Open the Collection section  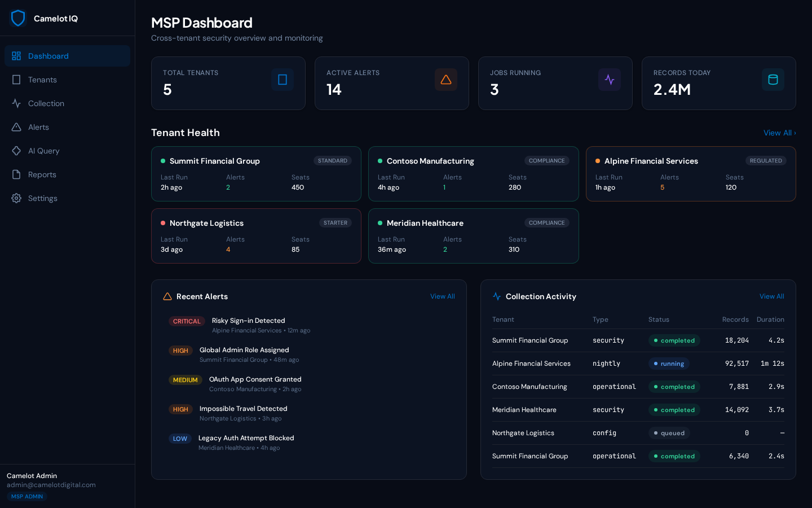[x=67, y=103]
